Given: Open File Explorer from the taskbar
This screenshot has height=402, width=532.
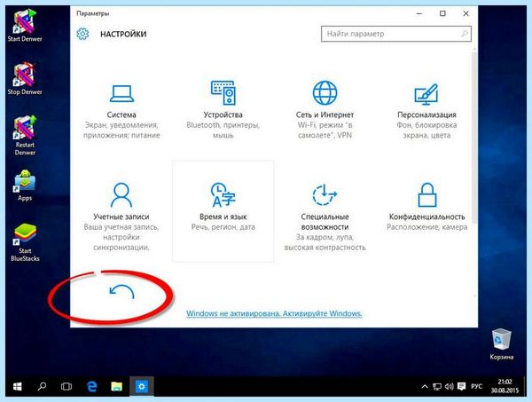Looking at the screenshot, I should 117,386.
